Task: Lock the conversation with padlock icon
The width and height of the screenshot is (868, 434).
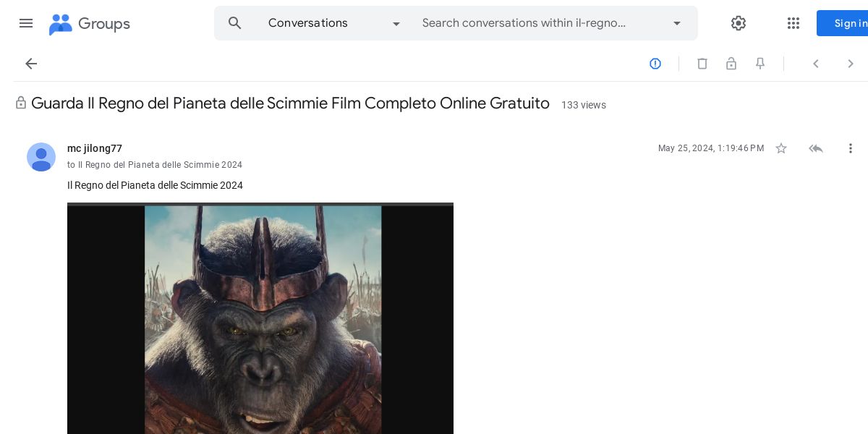Action: (731, 64)
